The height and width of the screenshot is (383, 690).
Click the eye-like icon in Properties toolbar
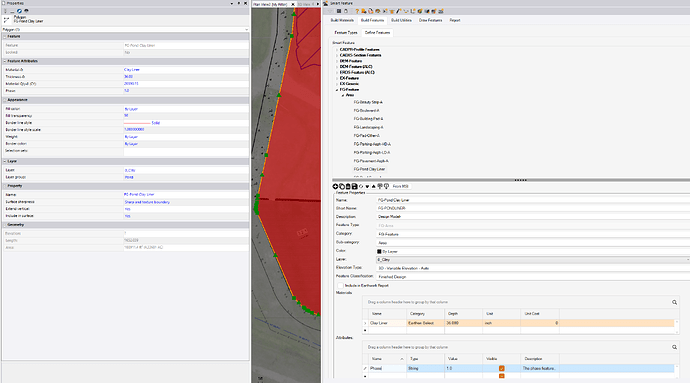(26, 11)
